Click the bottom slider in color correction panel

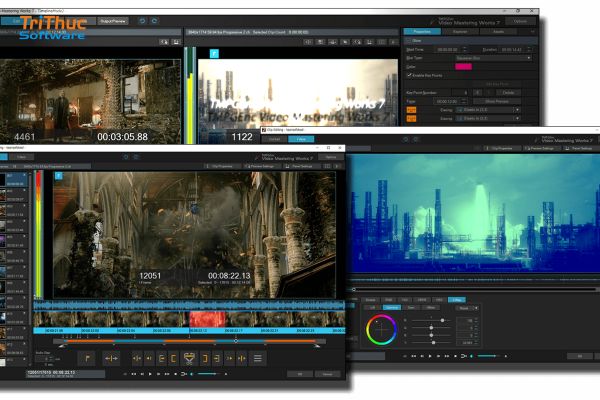click(431, 343)
